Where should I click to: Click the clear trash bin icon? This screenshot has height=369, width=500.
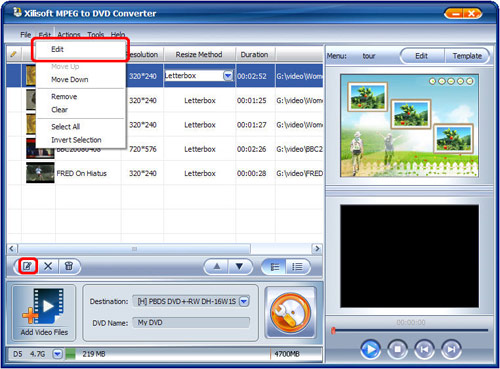click(x=69, y=266)
